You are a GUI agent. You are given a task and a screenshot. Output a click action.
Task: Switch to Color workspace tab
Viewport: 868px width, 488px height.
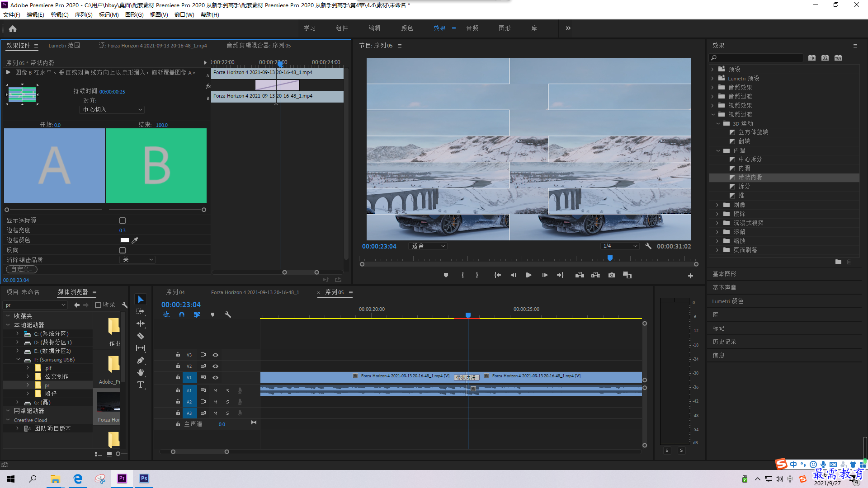(x=407, y=28)
